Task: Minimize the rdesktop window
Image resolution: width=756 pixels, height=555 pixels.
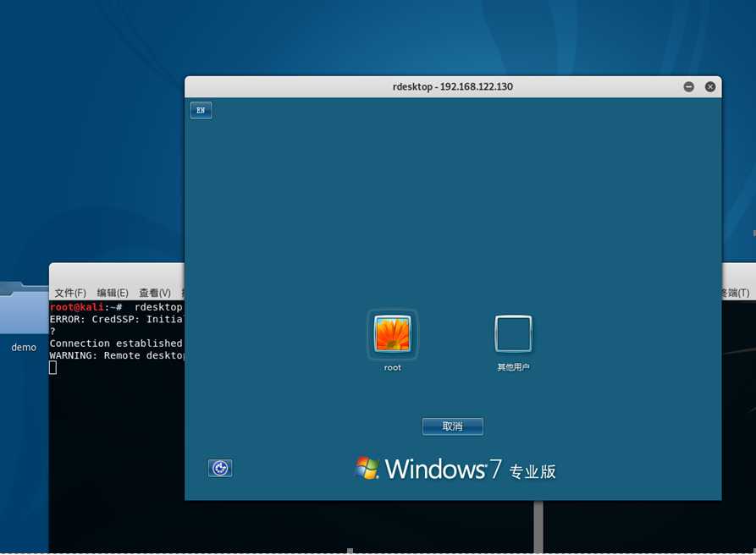Action: (689, 86)
